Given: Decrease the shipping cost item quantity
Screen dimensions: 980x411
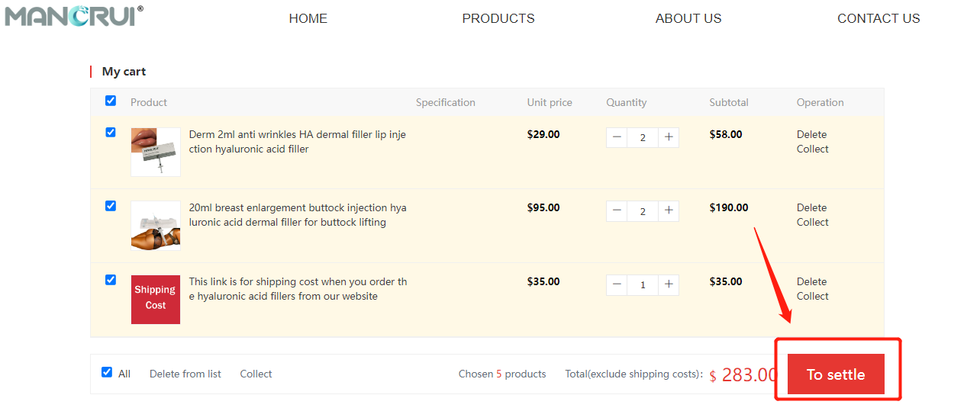Looking at the screenshot, I should (617, 284).
